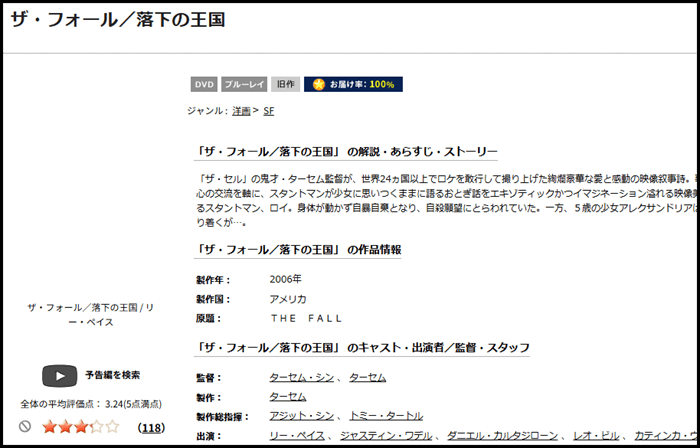
Task: Open the 洋画 genre link
Action: click(x=241, y=111)
